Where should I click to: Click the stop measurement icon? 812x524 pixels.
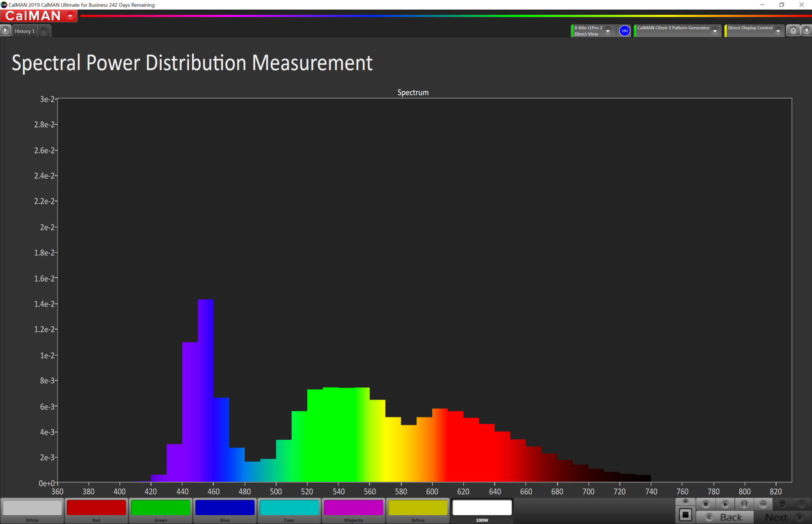pos(706,504)
